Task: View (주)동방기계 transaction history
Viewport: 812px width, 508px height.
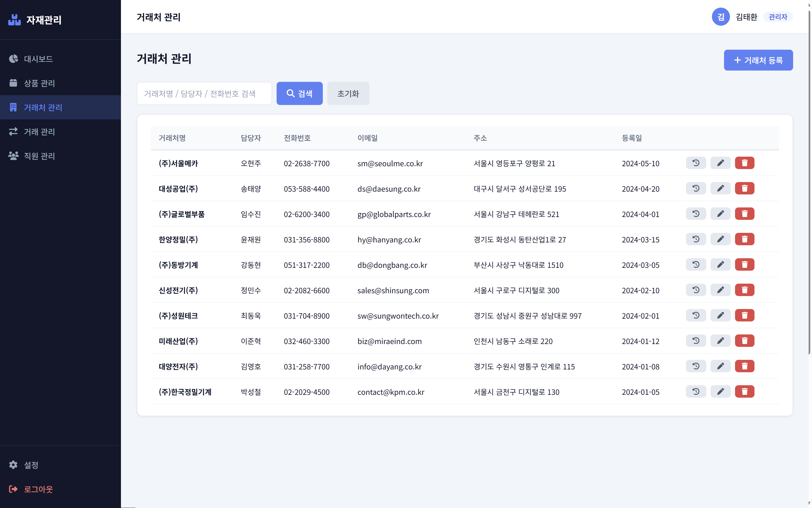Action: coord(696,264)
